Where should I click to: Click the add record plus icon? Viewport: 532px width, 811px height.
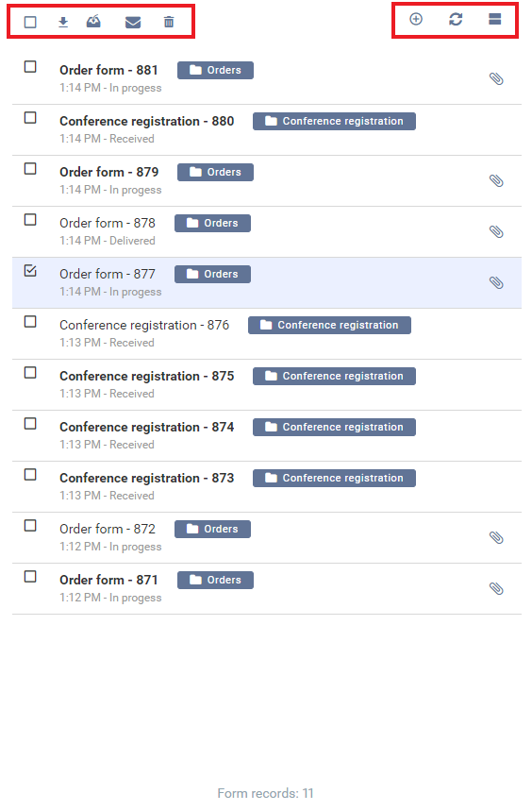click(x=416, y=19)
